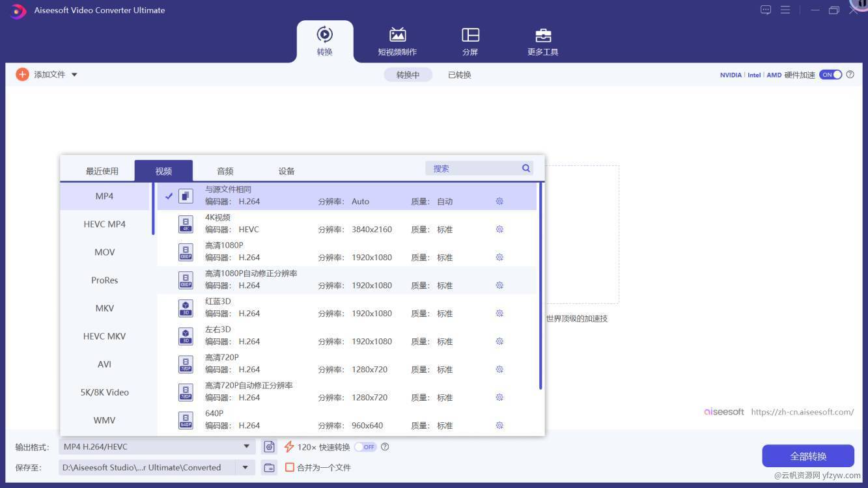Click the search magnifier icon
Viewport: 868px width, 488px height.
click(526, 169)
